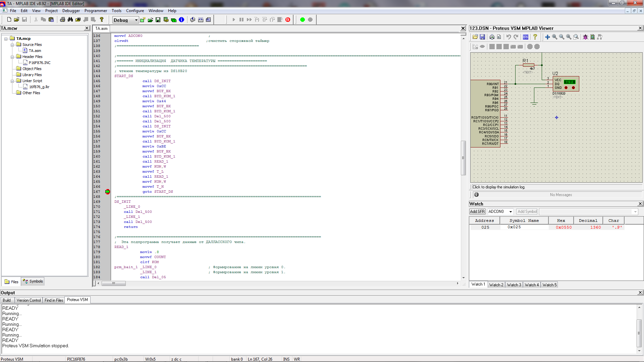This screenshot has height=362, width=644.
Task: Open the Debug build configuration dropdown
Action: pyautogui.click(x=136, y=20)
